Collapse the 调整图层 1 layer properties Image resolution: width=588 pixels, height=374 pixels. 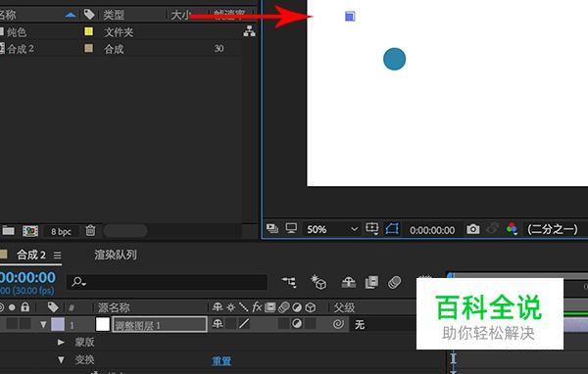43,324
